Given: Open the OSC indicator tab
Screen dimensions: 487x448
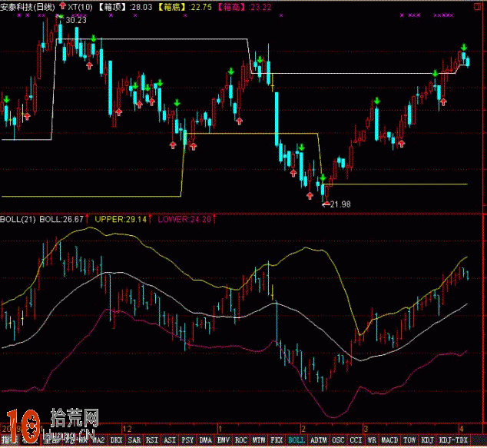Looking at the screenshot, I should click(x=338, y=440).
